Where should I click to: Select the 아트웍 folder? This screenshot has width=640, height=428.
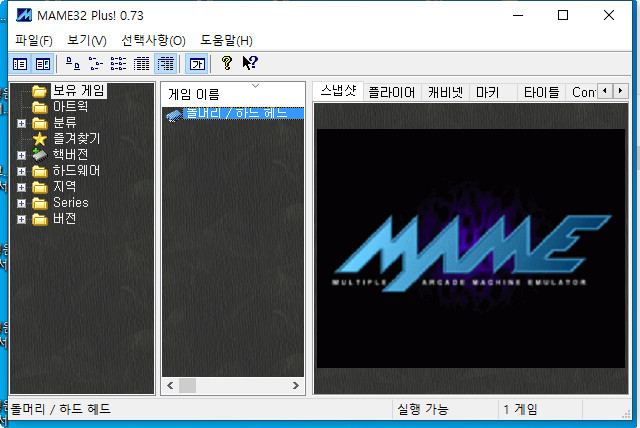point(70,106)
